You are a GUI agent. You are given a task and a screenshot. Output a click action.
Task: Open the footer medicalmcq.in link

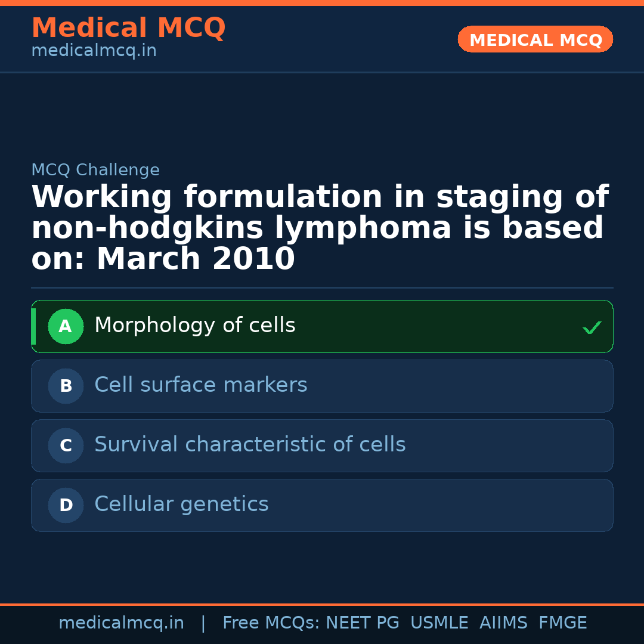(121, 623)
